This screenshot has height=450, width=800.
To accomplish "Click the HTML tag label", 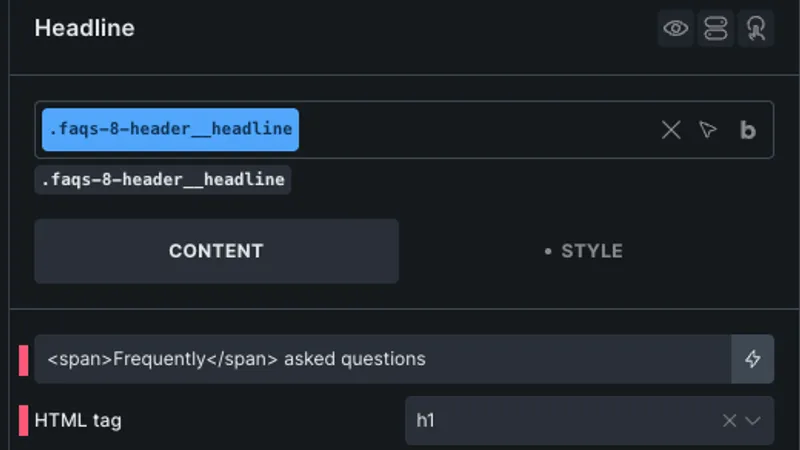I will (78, 421).
